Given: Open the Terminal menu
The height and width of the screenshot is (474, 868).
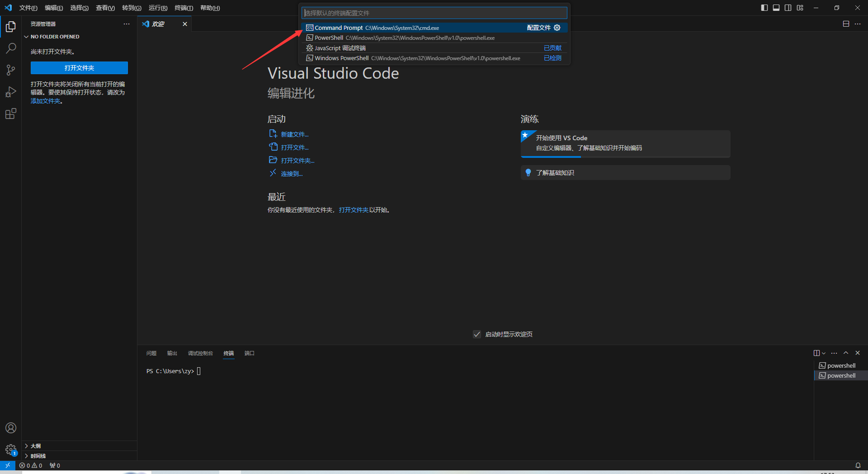Looking at the screenshot, I should [184, 8].
